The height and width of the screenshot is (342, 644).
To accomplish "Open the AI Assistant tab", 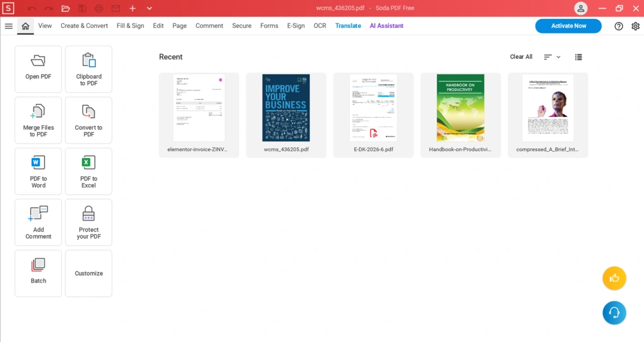I will (386, 25).
